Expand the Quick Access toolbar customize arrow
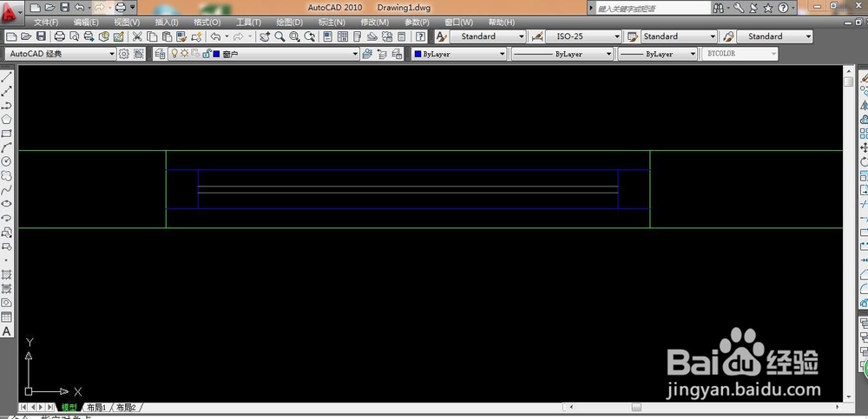868x419 pixels. tap(133, 7)
